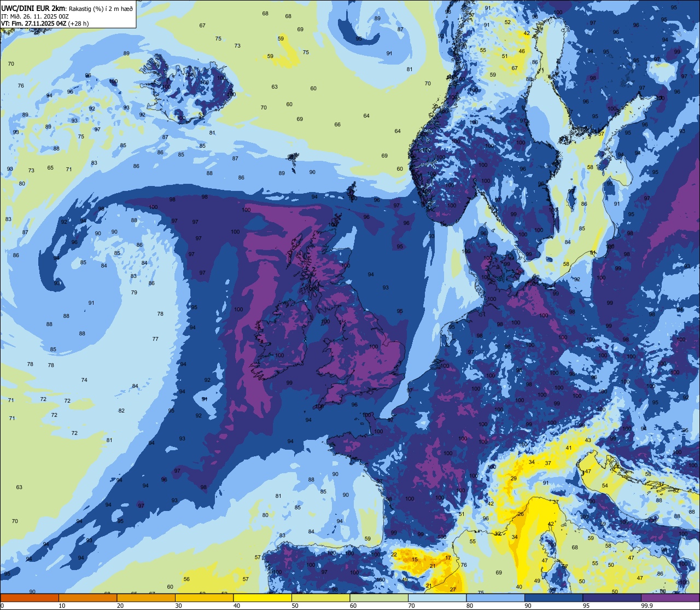The image size is (700, 610).
Task: Click the 70–80 pale blue legend swatch
Action: click(437, 597)
